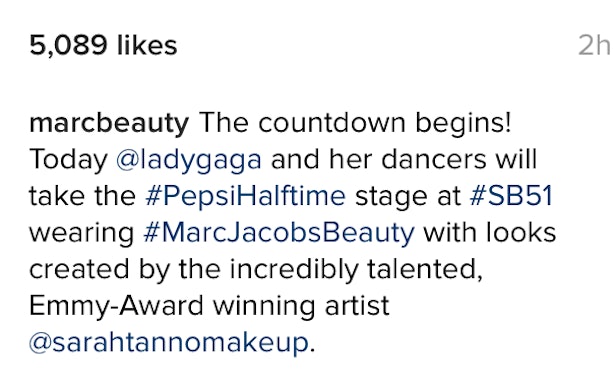Click the word "wearing" in the caption

[x=82, y=234]
